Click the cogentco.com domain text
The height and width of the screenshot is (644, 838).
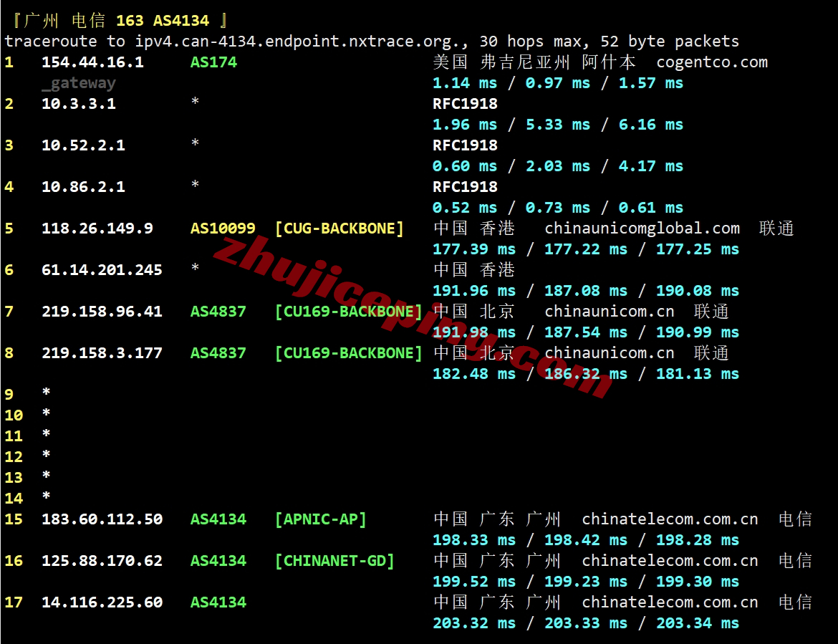[x=711, y=62]
